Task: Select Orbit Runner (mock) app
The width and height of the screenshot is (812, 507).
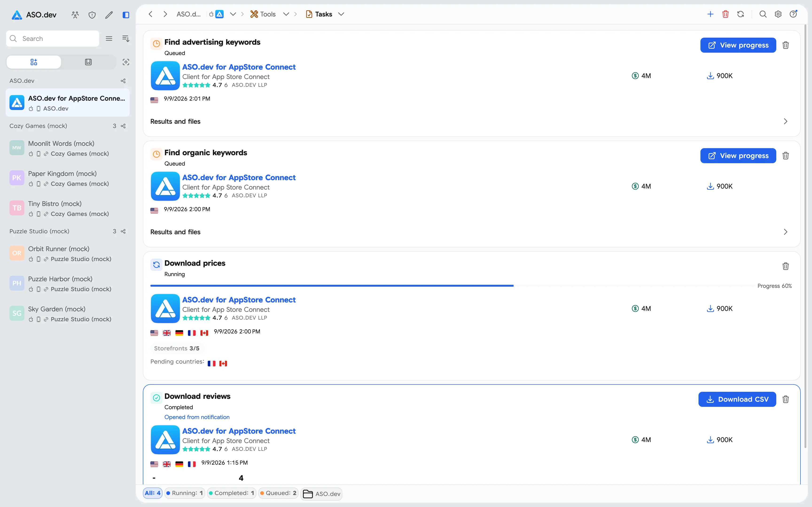Action: pos(68,253)
